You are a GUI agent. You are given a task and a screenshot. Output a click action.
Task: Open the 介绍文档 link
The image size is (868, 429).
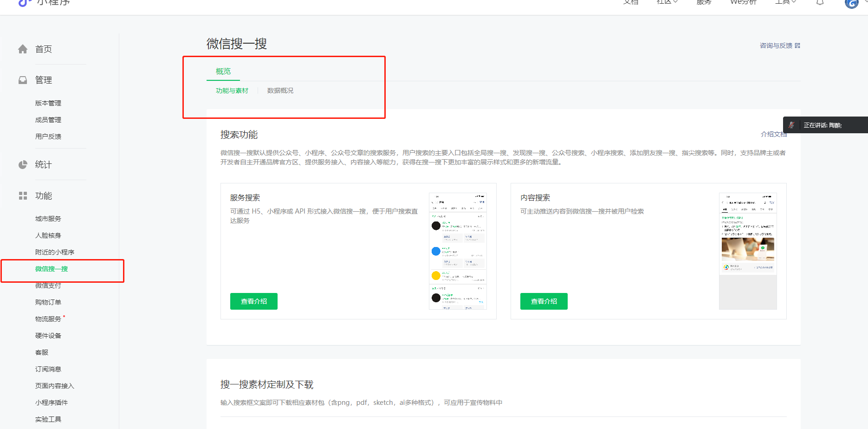pyautogui.click(x=773, y=134)
